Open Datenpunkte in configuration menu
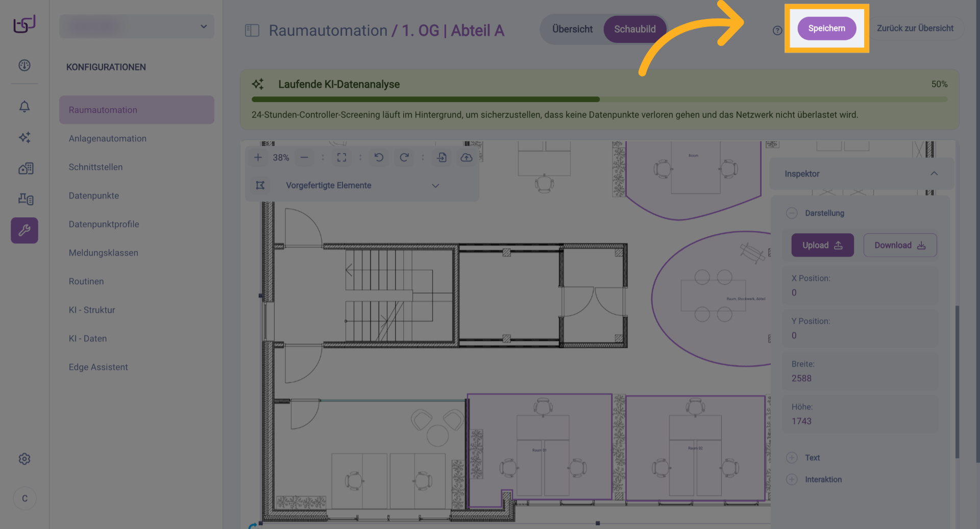This screenshot has width=980, height=529. (94, 196)
